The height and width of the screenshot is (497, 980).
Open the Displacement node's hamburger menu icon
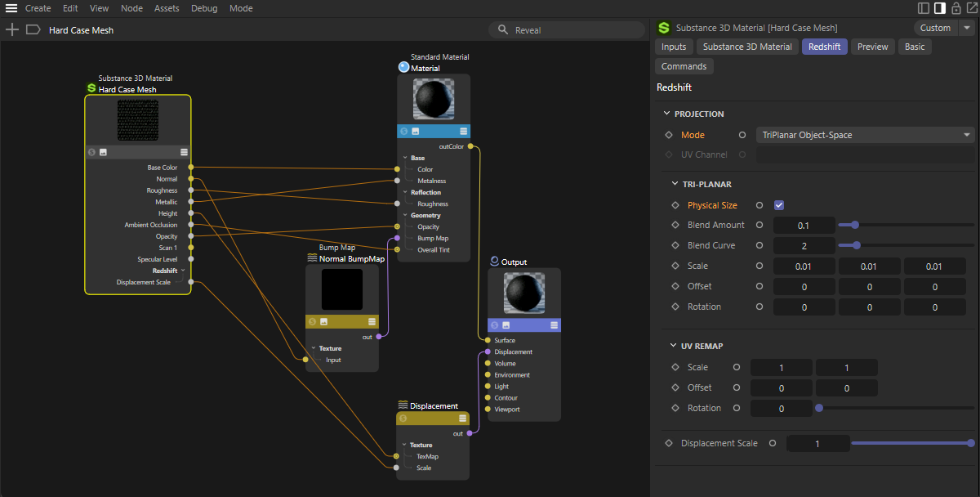pos(463,418)
